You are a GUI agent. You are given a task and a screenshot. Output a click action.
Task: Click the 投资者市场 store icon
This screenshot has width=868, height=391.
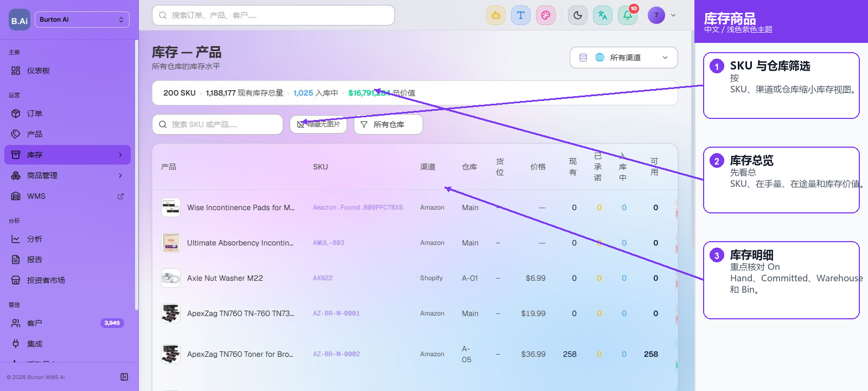coord(16,280)
